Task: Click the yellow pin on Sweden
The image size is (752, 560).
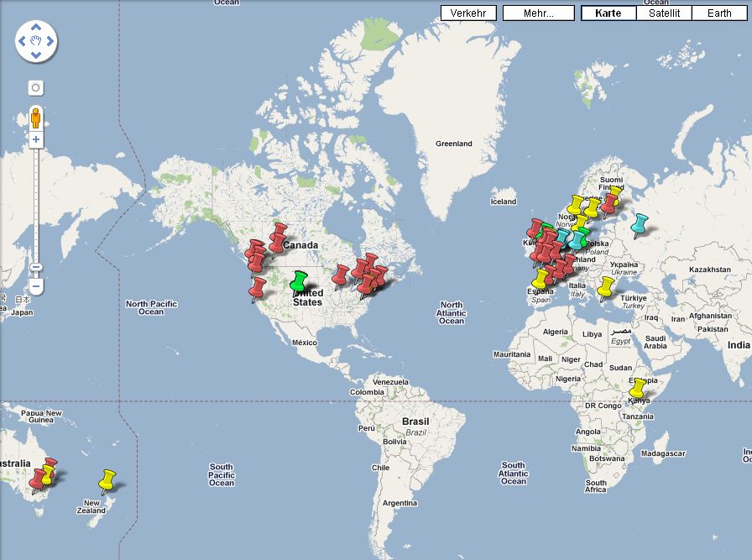Action: [x=592, y=209]
